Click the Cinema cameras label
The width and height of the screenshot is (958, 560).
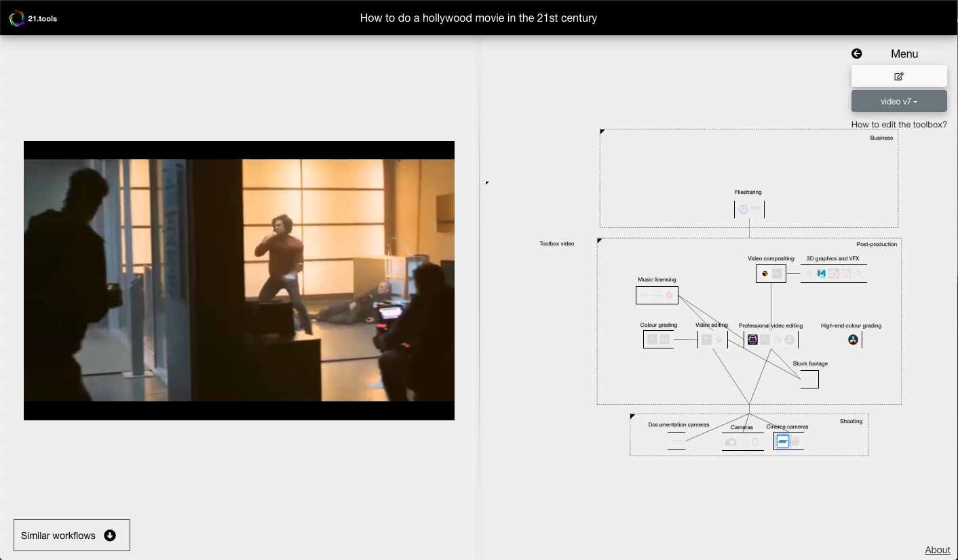click(x=787, y=427)
